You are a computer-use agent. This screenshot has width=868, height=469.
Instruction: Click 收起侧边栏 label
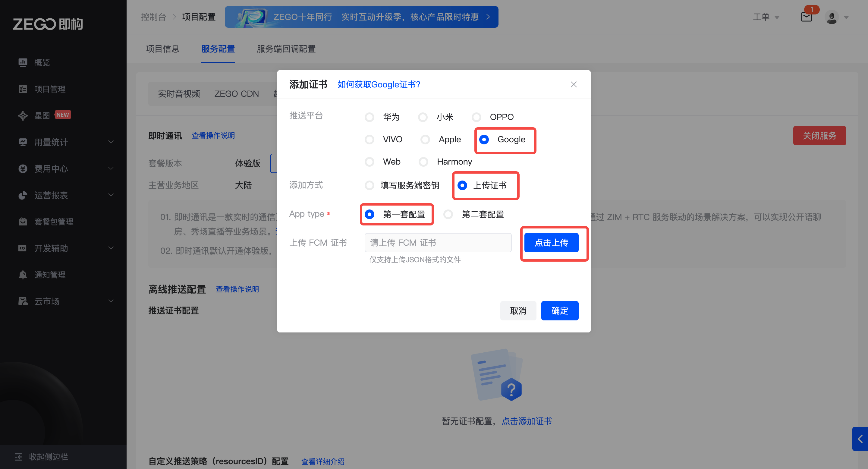tap(48, 457)
